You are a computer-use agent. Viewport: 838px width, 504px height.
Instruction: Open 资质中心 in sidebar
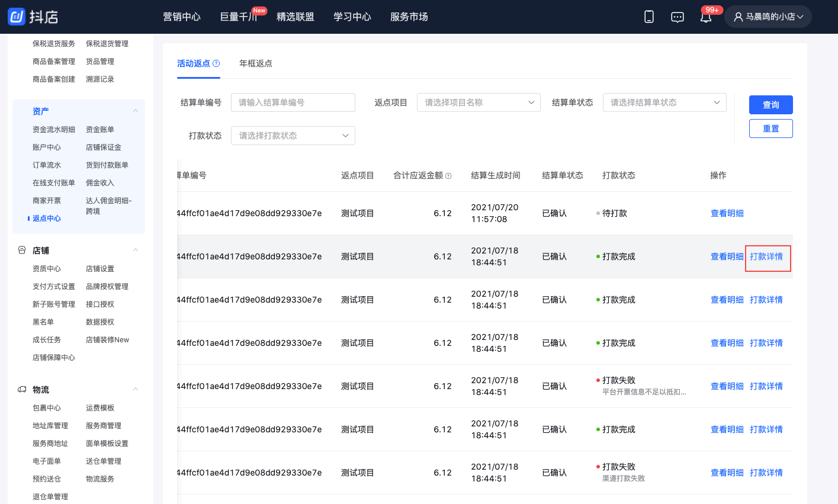click(47, 269)
